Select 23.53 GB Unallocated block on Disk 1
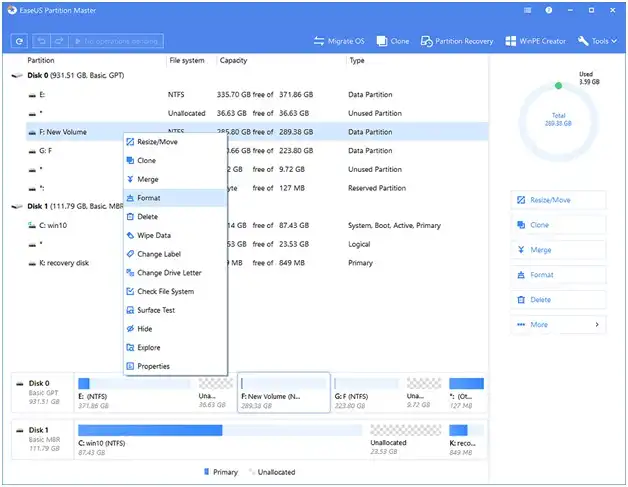This screenshot has height=487, width=628. [x=405, y=440]
